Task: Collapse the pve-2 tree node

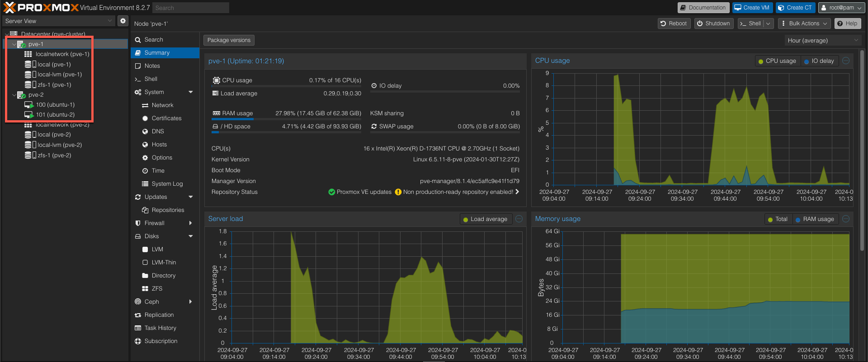Action: (x=14, y=95)
